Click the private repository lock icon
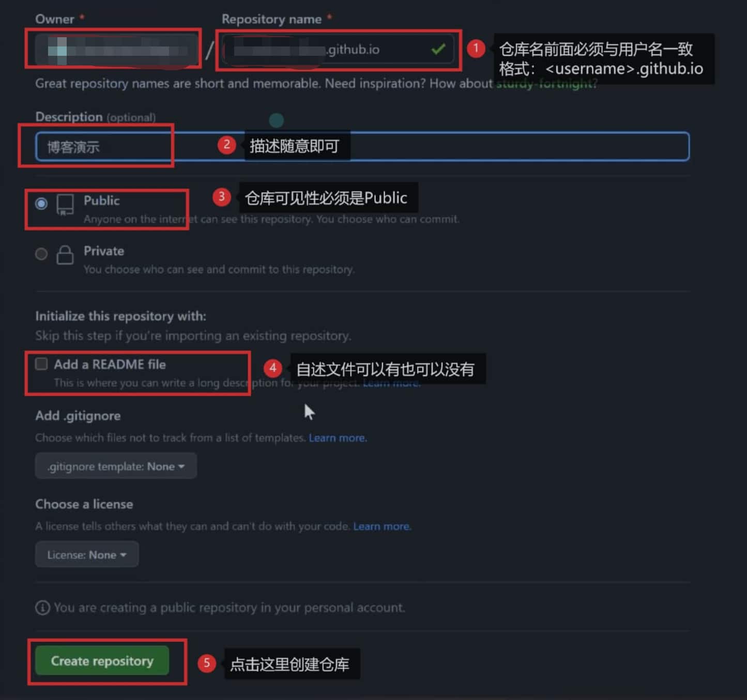Screen dimensions: 747x700 pyautogui.click(x=65, y=255)
